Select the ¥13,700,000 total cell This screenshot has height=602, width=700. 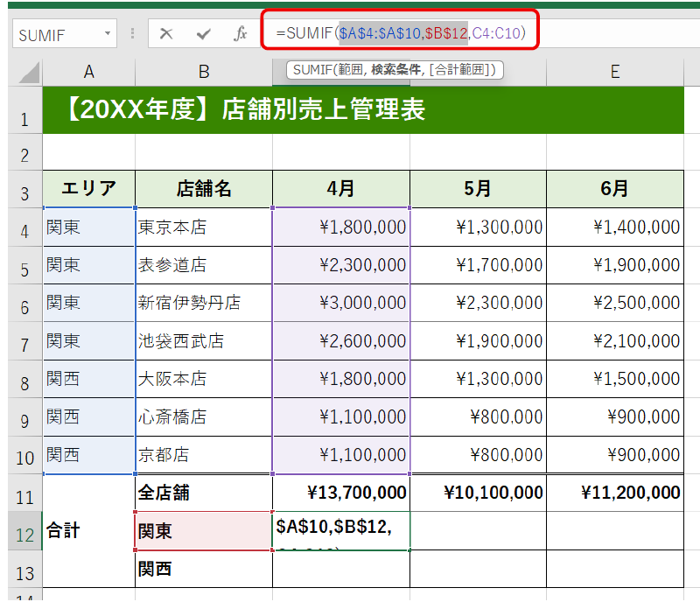coord(340,493)
